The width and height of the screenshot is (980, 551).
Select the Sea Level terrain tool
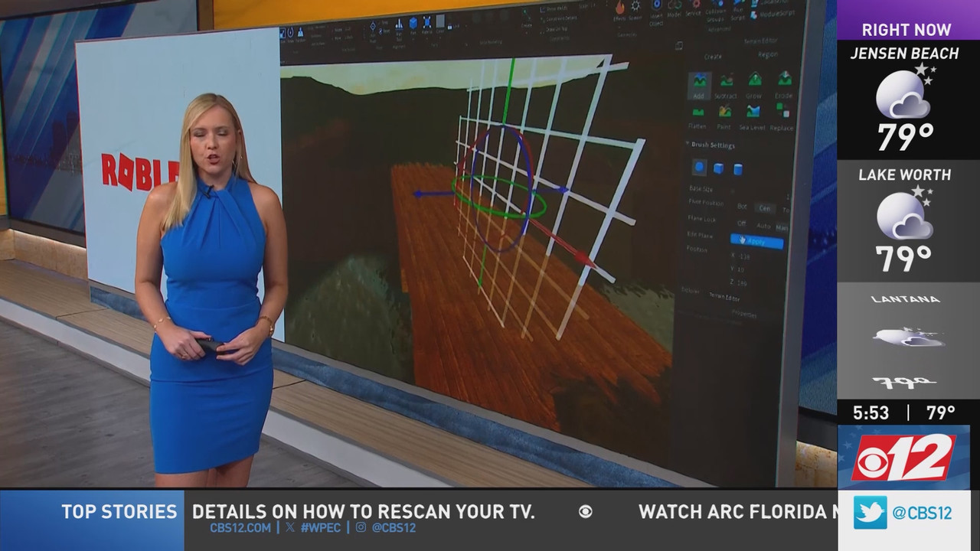[753, 117]
